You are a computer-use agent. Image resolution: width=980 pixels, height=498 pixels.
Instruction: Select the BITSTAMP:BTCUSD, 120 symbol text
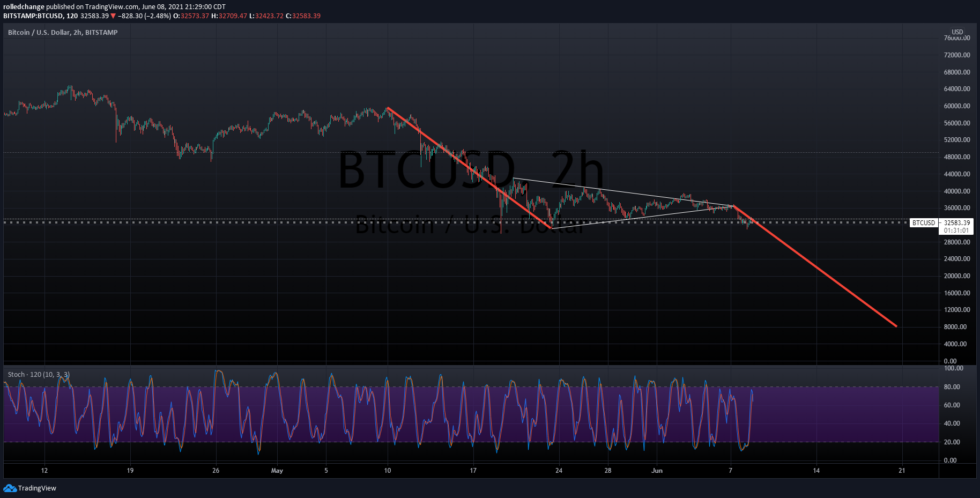click(x=41, y=16)
